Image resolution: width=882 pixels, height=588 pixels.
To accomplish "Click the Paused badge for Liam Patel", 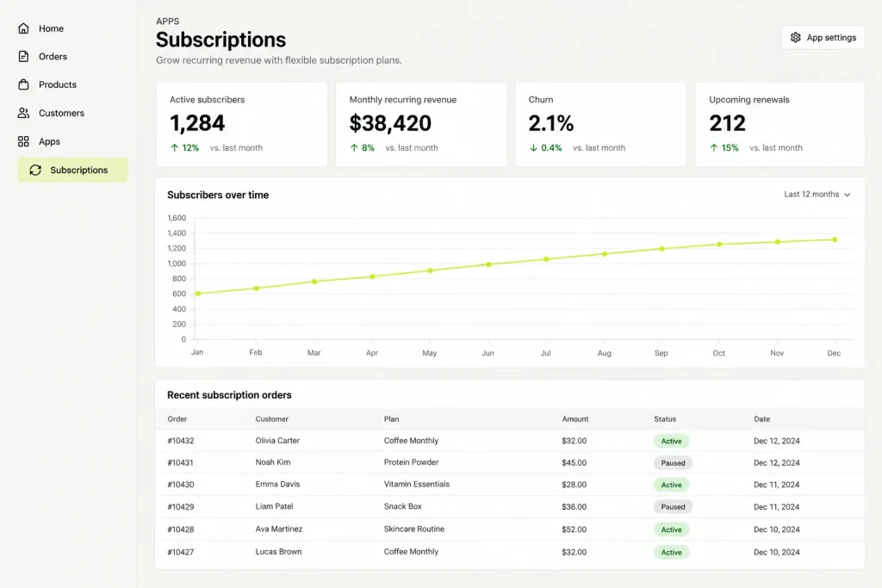I will pos(673,507).
